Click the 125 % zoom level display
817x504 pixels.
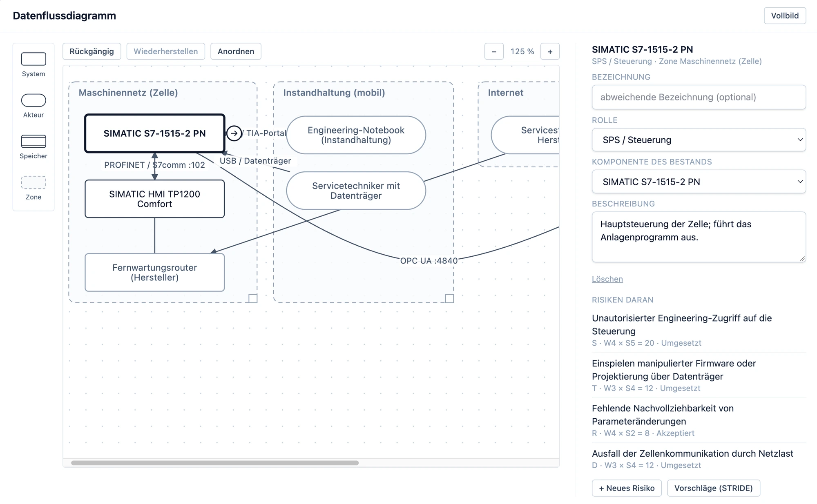click(x=522, y=51)
